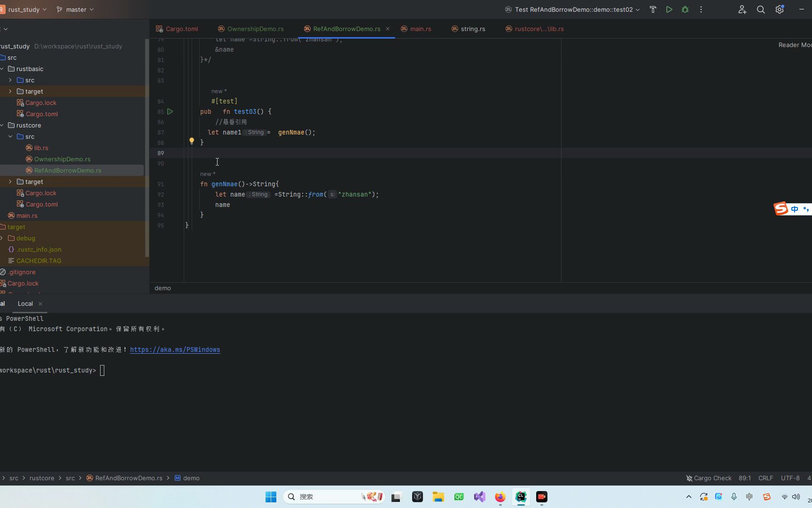
Task: Click the Windows taskbar search box
Action: point(334,497)
